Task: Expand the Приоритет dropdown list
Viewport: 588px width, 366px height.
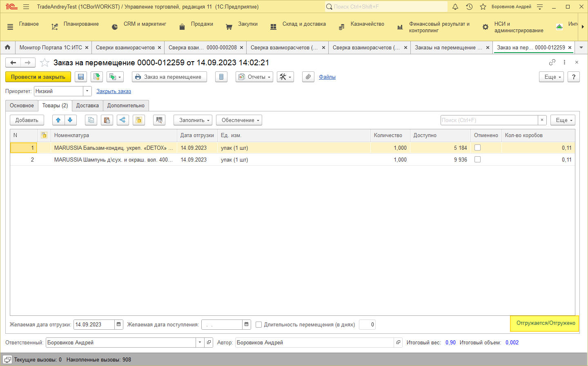Action: click(x=87, y=91)
